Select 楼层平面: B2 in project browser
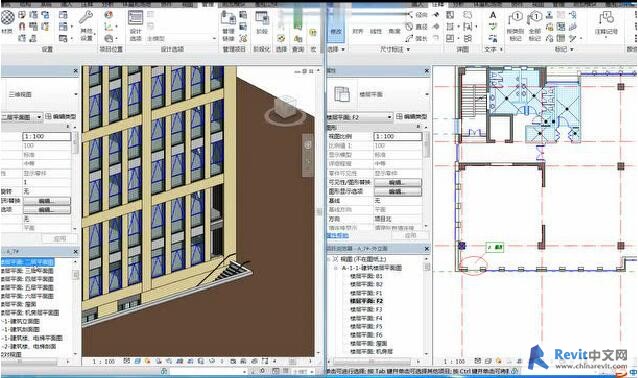Viewport: 638px width, 378px height. click(366, 284)
